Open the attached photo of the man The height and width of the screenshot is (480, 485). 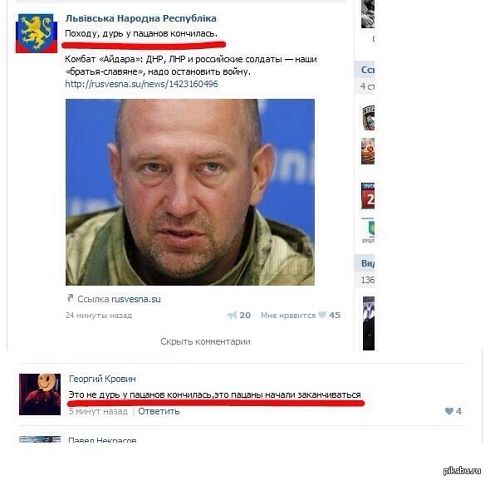click(190, 192)
